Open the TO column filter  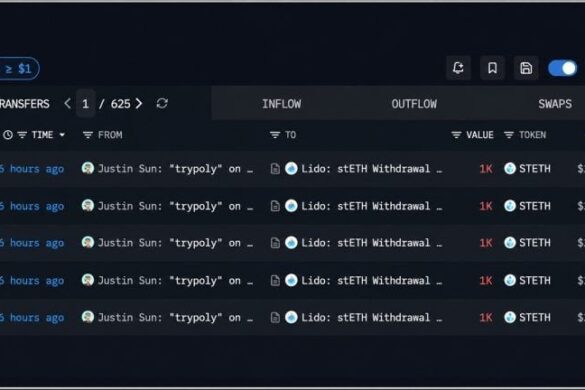pyautogui.click(x=275, y=135)
